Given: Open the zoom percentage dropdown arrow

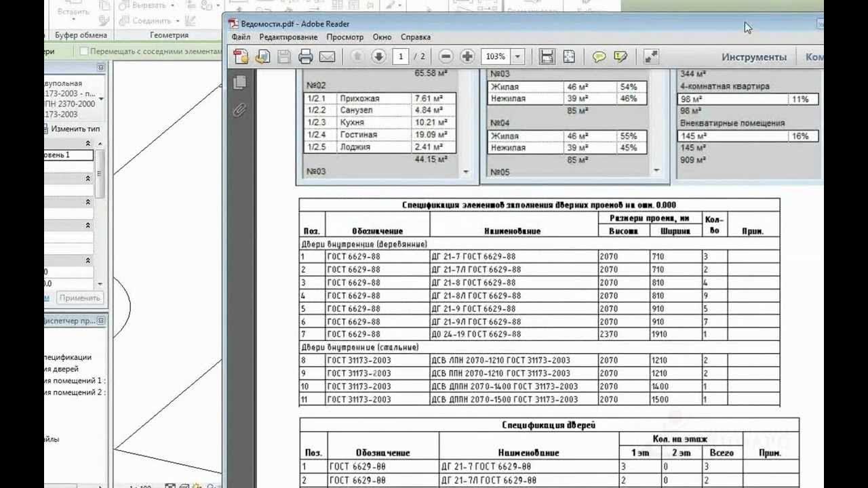Looking at the screenshot, I should (x=518, y=56).
